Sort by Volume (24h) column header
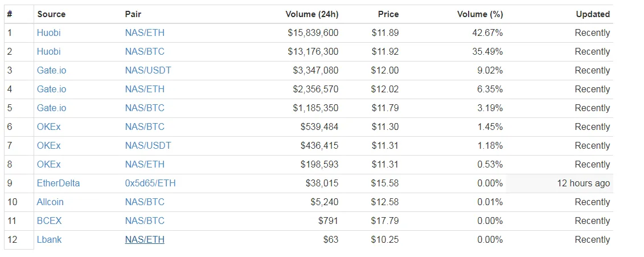The width and height of the screenshot is (644, 257). click(311, 14)
